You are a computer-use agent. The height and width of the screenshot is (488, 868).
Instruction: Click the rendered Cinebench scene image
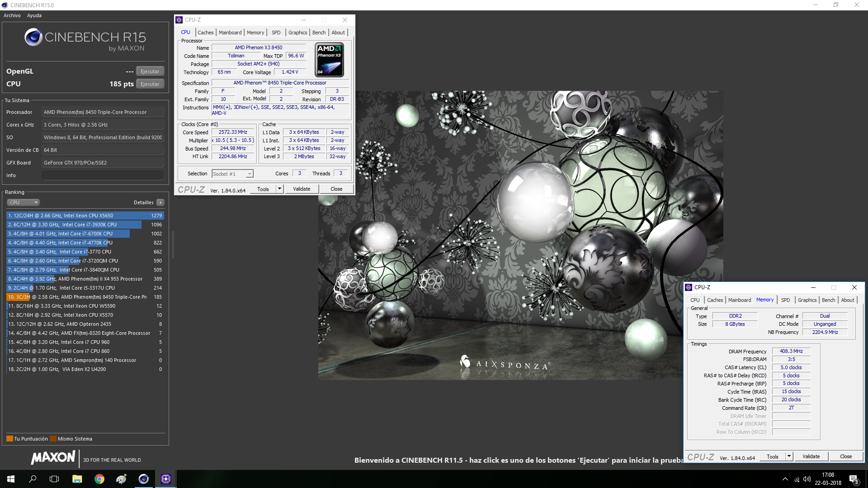(520, 235)
